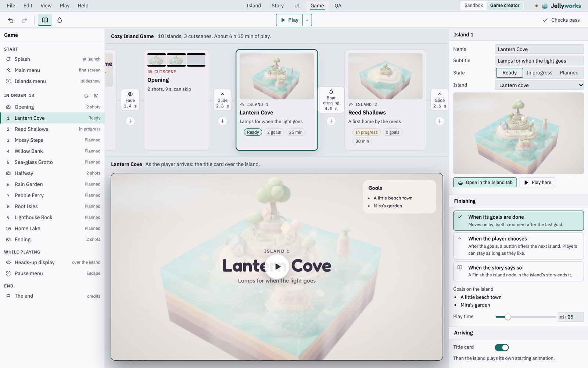The image size is (588, 368).
Task: Switch to the Story tab
Action: point(277,6)
